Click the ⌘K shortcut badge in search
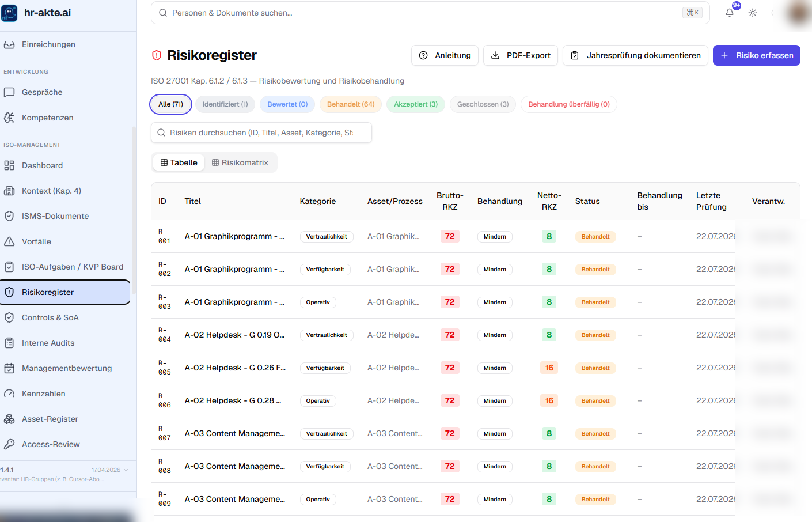 pos(692,13)
